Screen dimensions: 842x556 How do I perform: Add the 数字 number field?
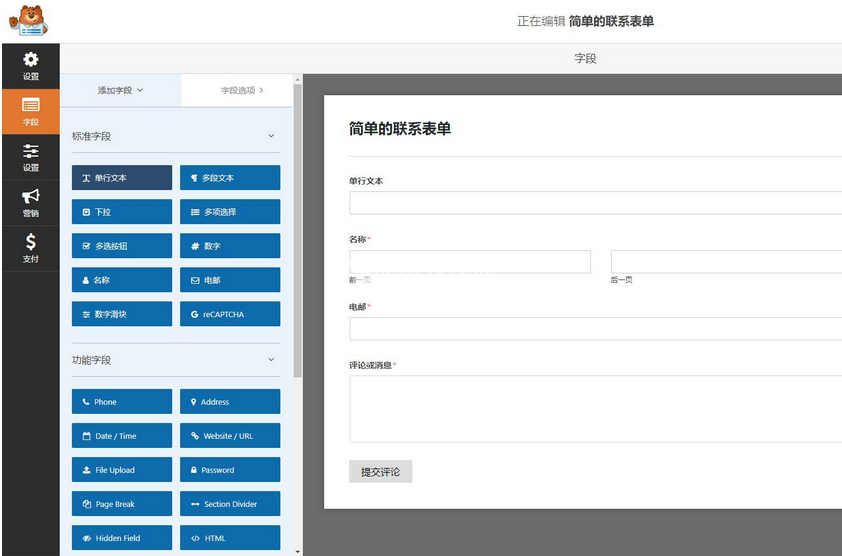pos(230,246)
